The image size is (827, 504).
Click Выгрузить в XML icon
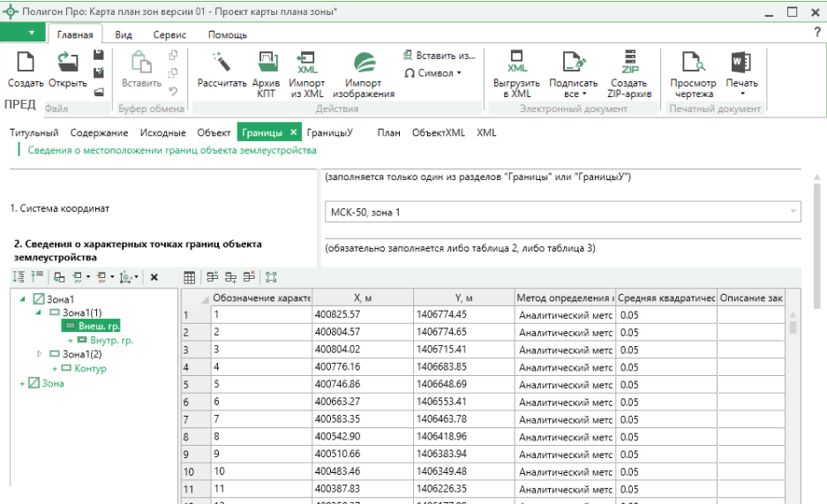[x=517, y=62]
